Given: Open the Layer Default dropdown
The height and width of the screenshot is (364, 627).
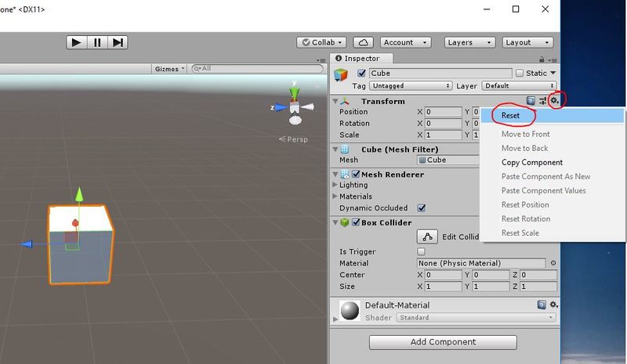Looking at the screenshot, I should tap(519, 85).
